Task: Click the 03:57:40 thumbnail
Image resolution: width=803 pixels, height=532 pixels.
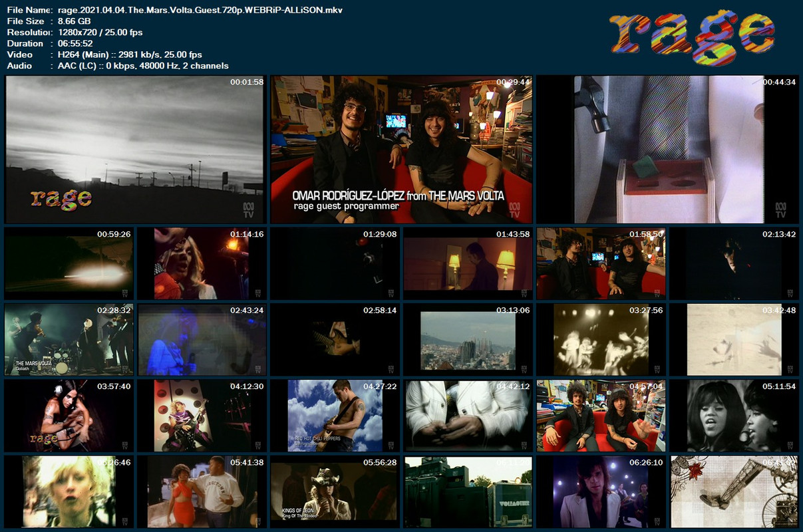Action: coord(69,416)
